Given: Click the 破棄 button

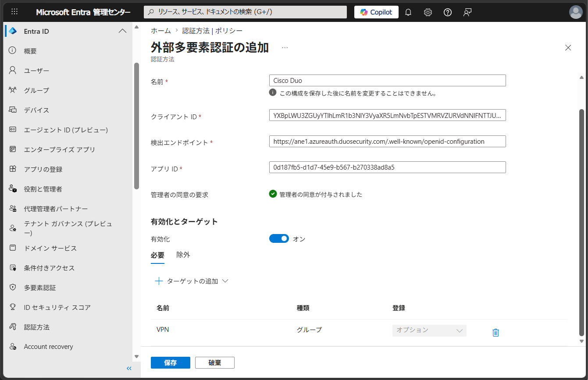Looking at the screenshot, I should click(x=215, y=363).
